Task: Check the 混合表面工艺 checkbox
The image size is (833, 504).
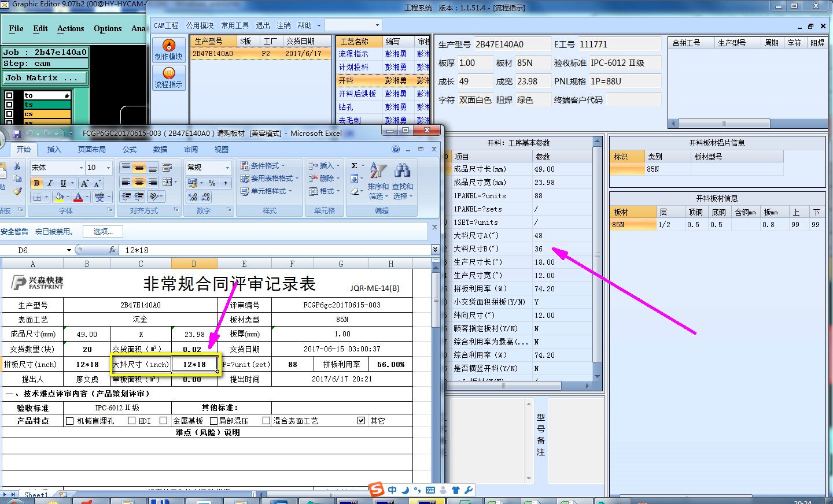Action: tap(266, 421)
